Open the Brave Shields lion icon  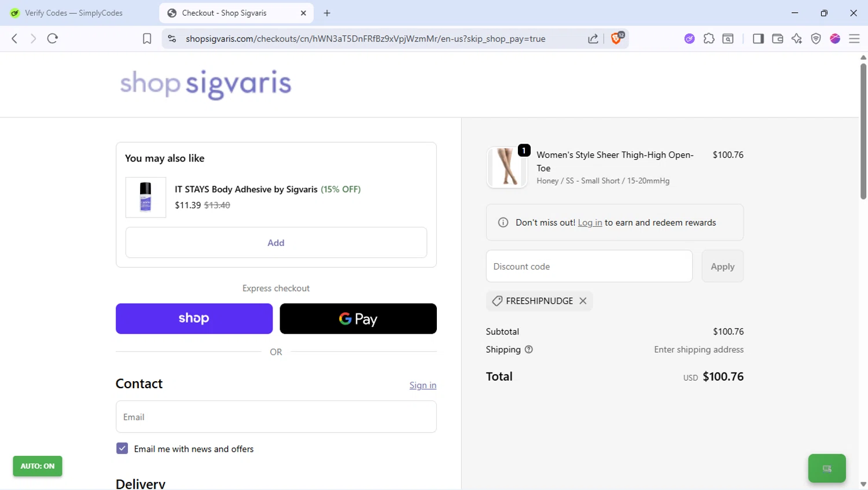[x=617, y=38]
